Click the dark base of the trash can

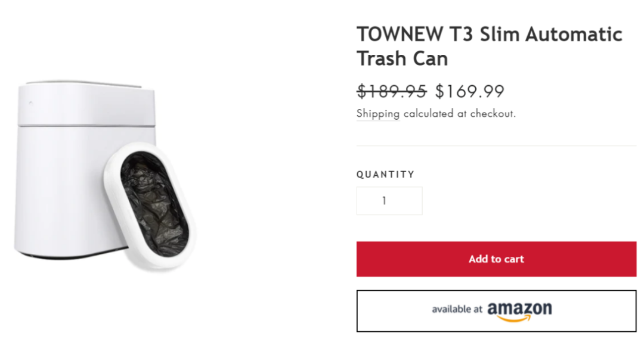coord(70,254)
